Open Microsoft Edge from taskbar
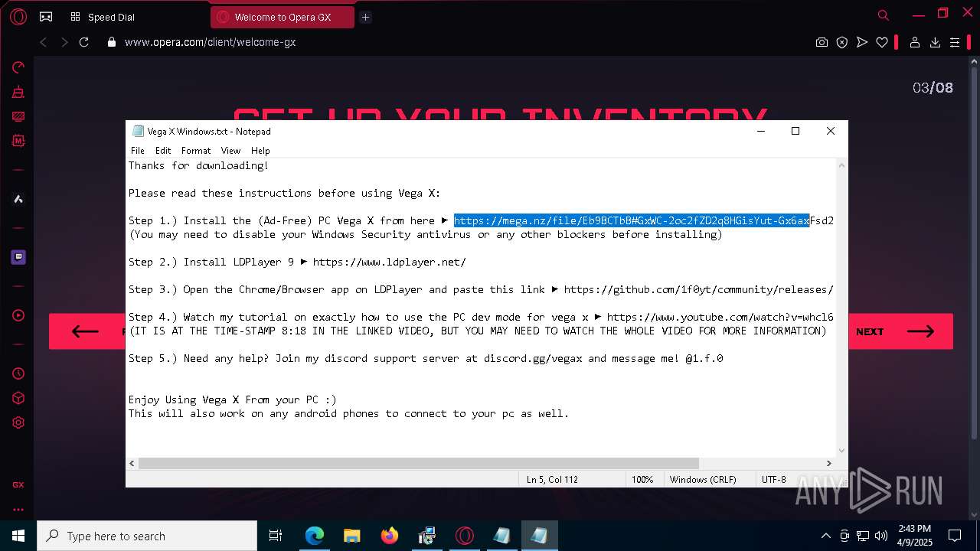Image resolution: width=980 pixels, height=551 pixels. [315, 536]
